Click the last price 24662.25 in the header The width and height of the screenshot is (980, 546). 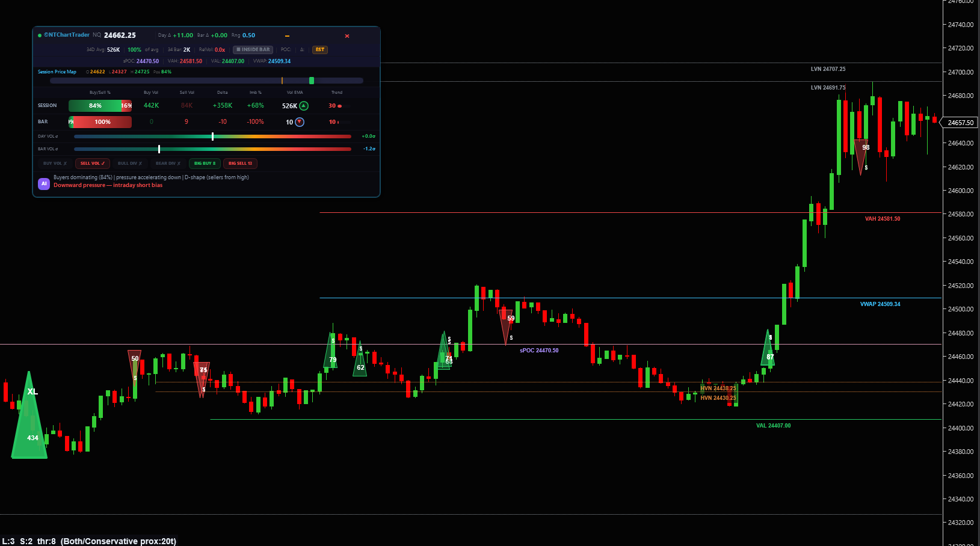(x=120, y=35)
